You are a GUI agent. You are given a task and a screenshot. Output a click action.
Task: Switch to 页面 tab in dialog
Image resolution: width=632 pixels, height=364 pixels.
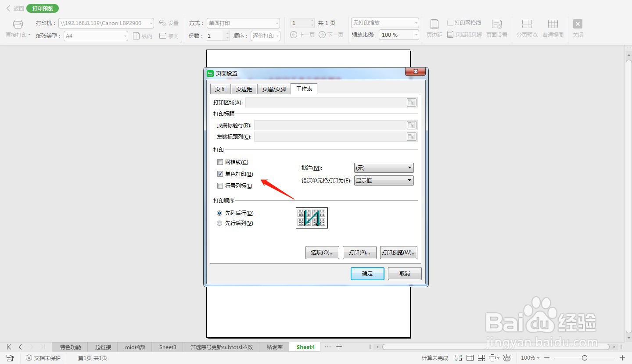click(220, 89)
